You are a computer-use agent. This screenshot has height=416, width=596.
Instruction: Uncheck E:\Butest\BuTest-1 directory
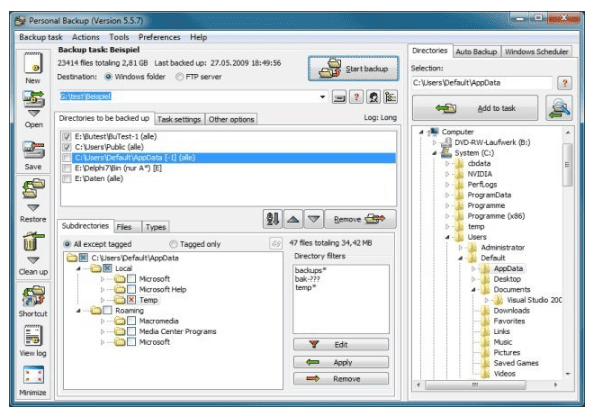(x=67, y=137)
